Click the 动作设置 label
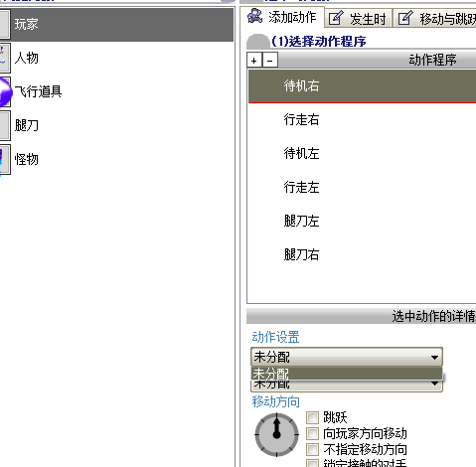This screenshot has height=467, width=476. pos(275,337)
